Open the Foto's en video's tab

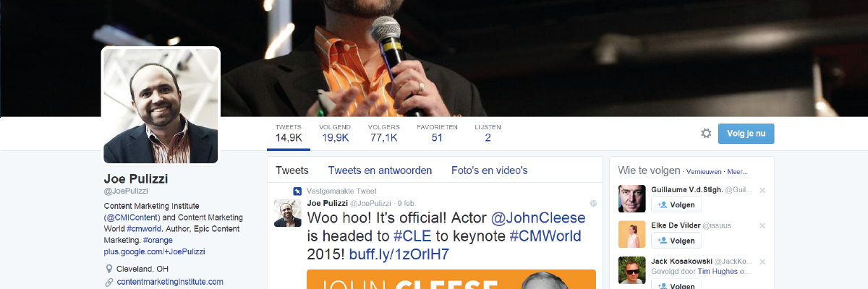489,171
